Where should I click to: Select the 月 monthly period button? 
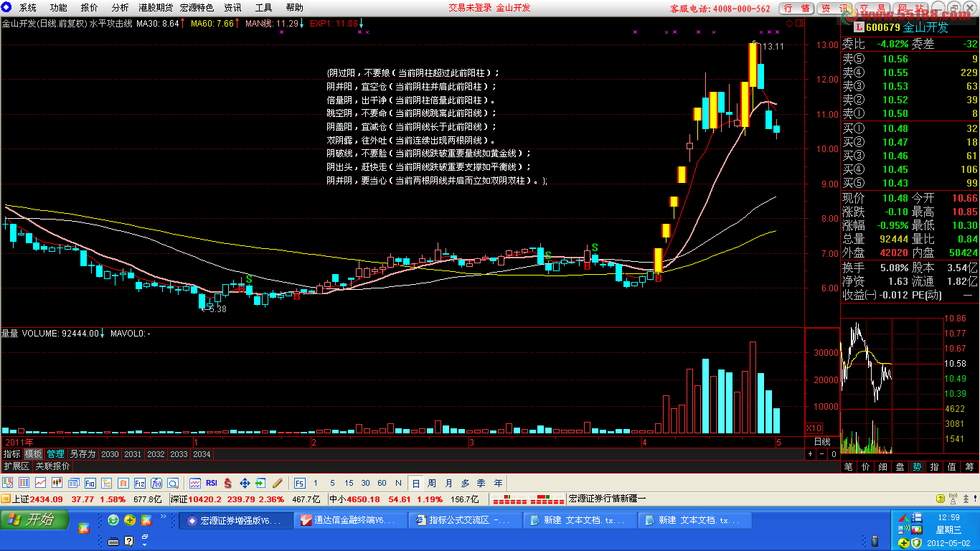point(448,483)
